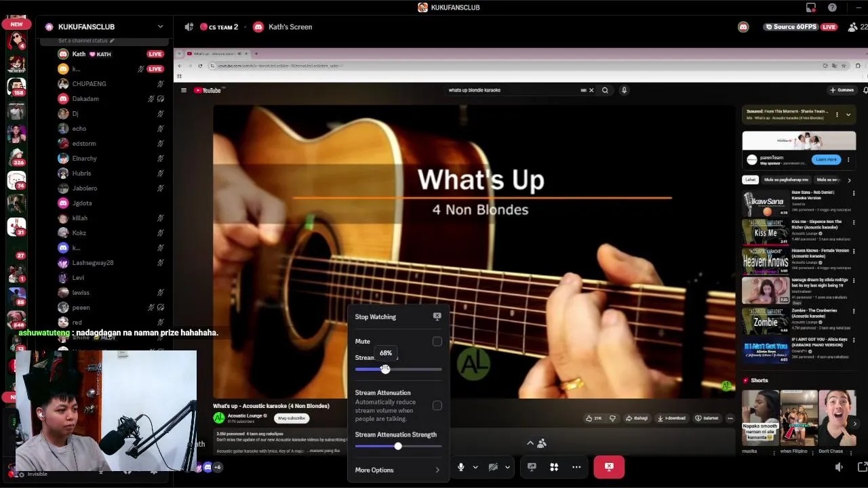Click the stream volume speaker icon
This screenshot has height=488, width=868.
840,467
